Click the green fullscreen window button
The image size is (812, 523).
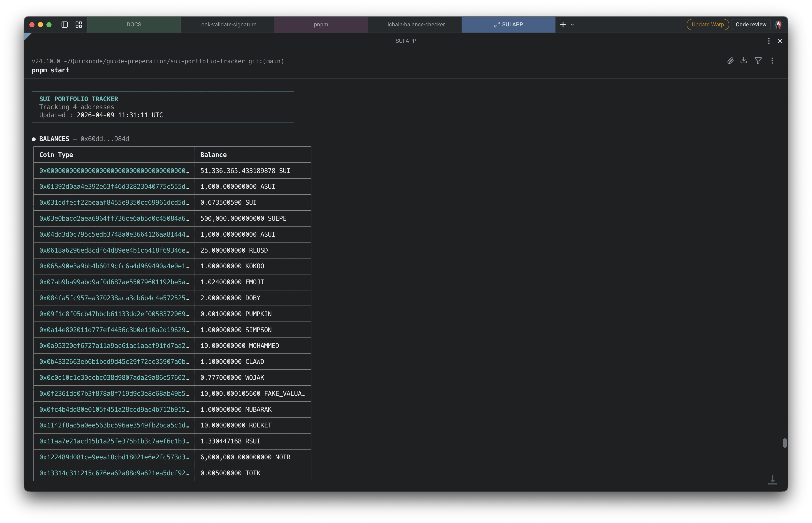pos(49,24)
